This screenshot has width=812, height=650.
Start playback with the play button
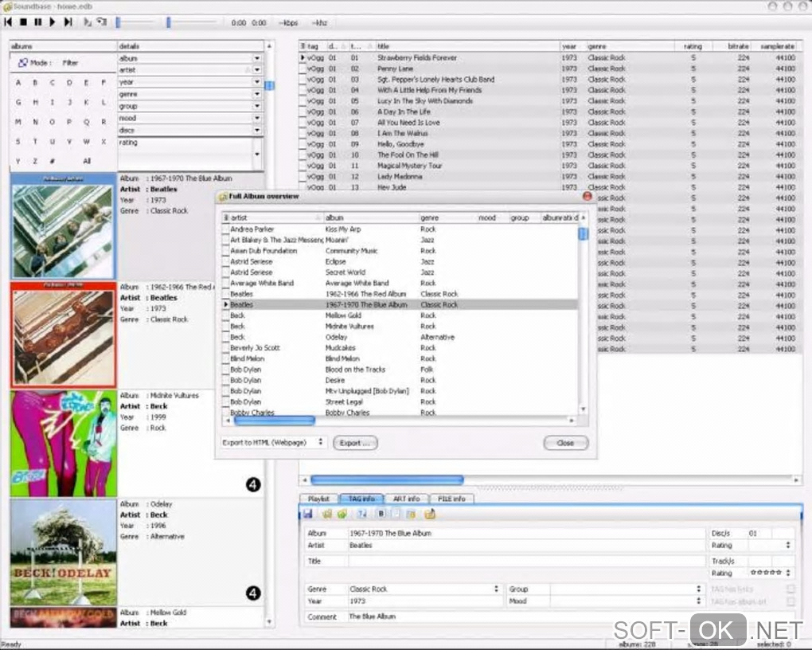pyautogui.click(x=53, y=22)
